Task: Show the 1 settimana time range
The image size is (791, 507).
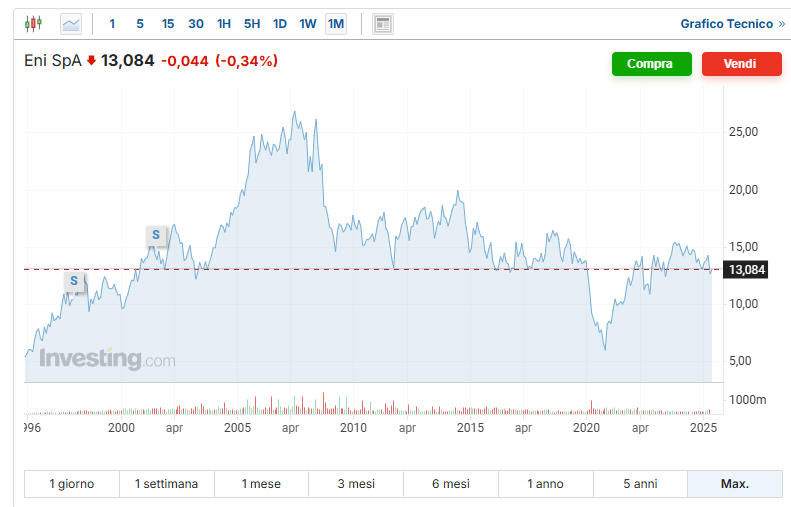Action: coord(166,484)
